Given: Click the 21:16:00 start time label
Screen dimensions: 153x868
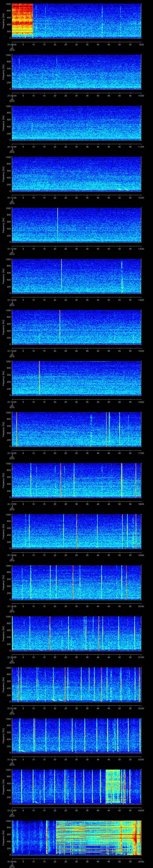Looking at the screenshot, I should (12, 453).
